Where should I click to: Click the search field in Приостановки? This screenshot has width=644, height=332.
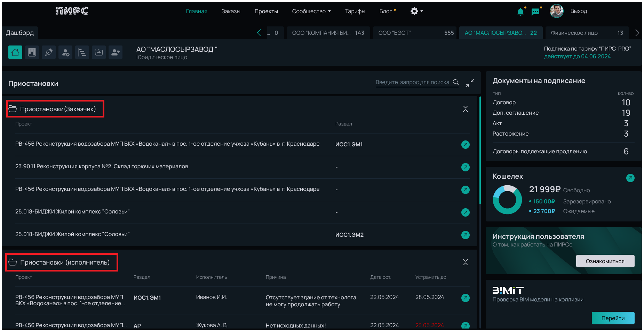(x=412, y=82)
